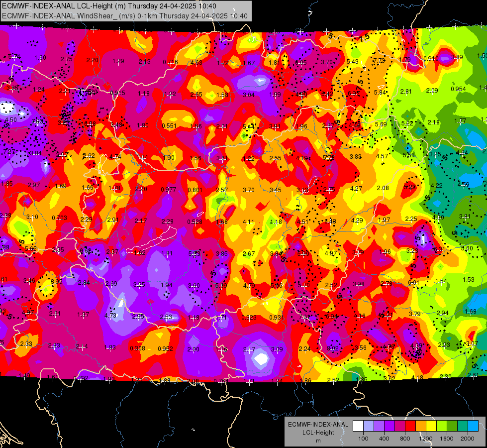Click the legend title ECMWF-INDEX-ANAL

tap(318, 425)
